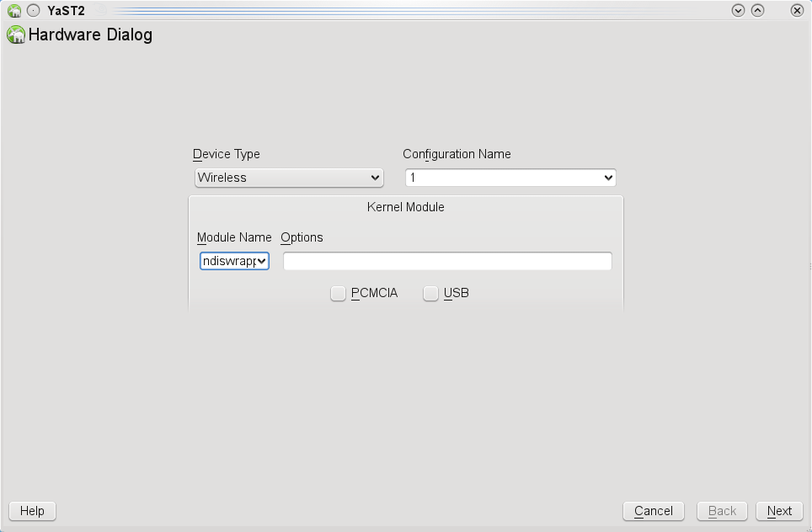Screen dimensions: 812x532
Task: Open the YaST2 window menu icon
Action: point(14,11)
